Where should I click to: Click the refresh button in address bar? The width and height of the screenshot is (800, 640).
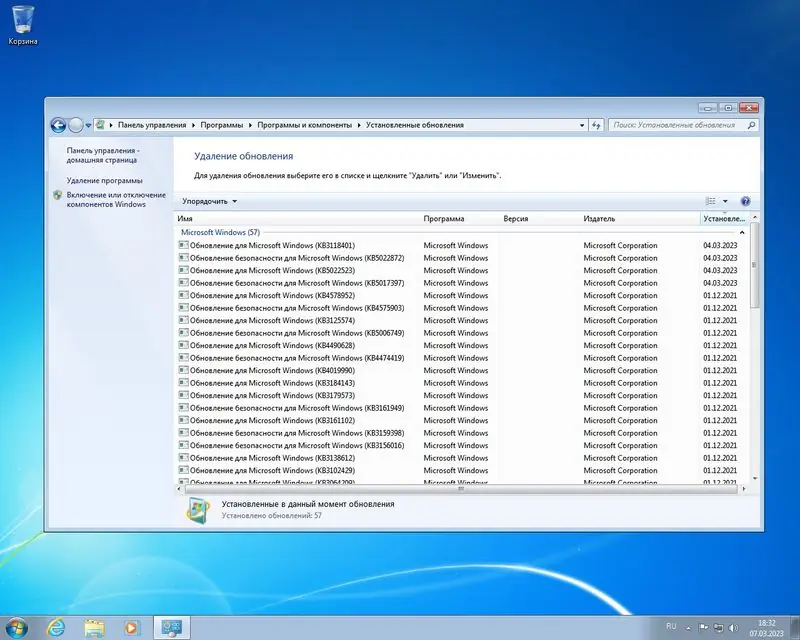(596, 125)
